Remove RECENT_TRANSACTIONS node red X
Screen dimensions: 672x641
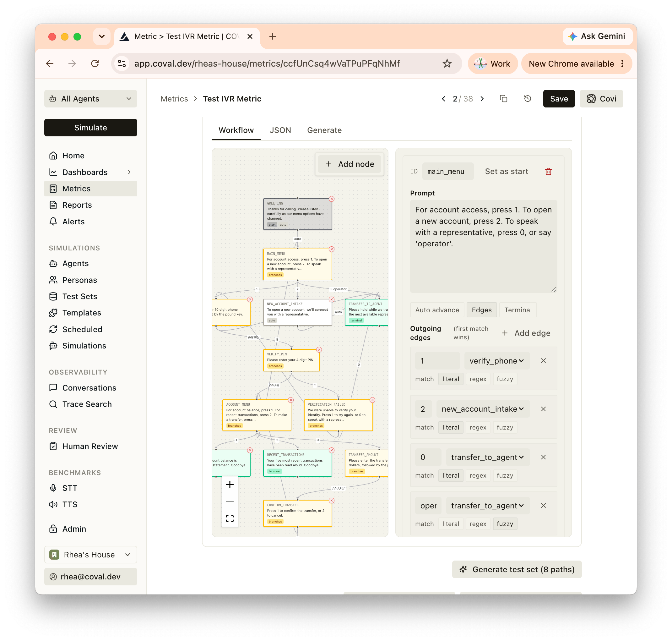pos(332,450)
